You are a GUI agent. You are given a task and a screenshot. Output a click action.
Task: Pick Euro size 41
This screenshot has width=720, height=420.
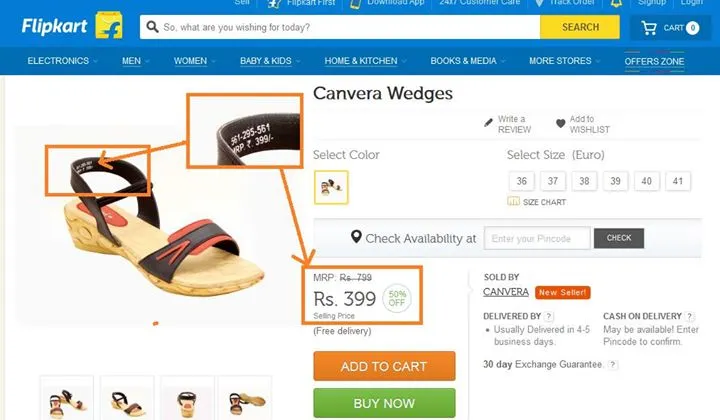point(679,181)
